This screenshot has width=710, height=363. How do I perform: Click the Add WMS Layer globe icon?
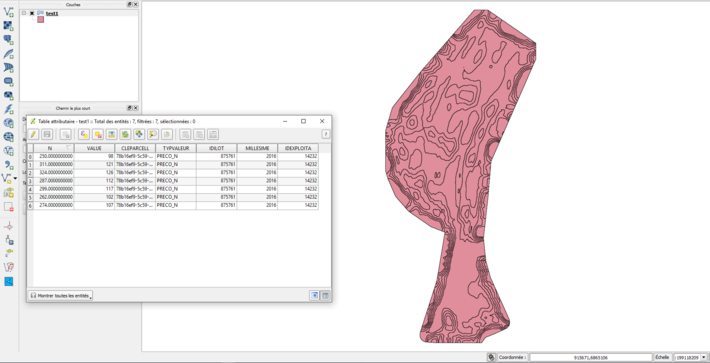pos(9,123)
